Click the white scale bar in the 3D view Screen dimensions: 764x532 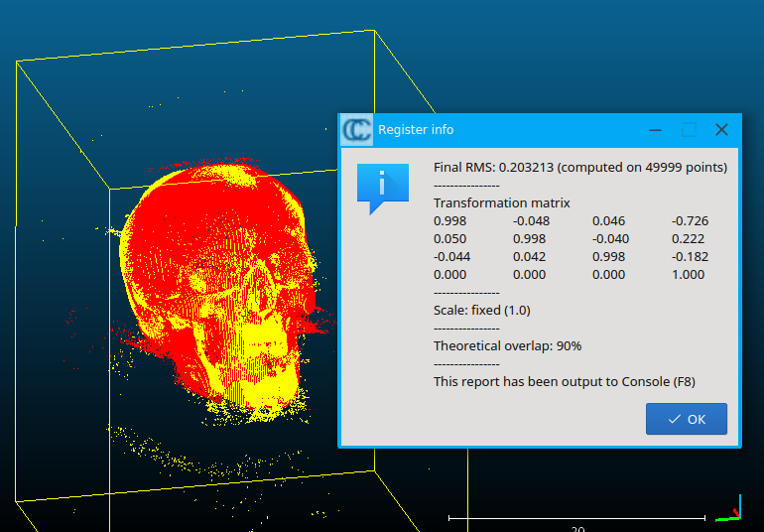pyautogui.click(x=576, y=517)
